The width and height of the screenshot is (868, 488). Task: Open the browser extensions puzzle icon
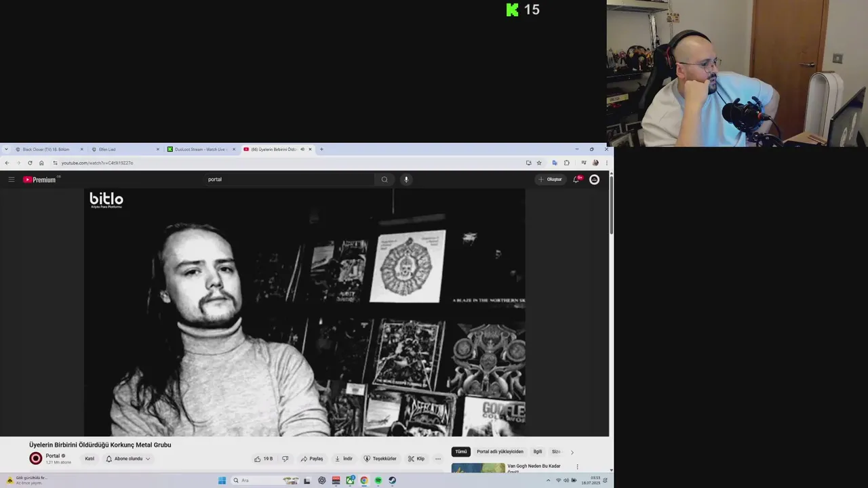click(567, 163)
